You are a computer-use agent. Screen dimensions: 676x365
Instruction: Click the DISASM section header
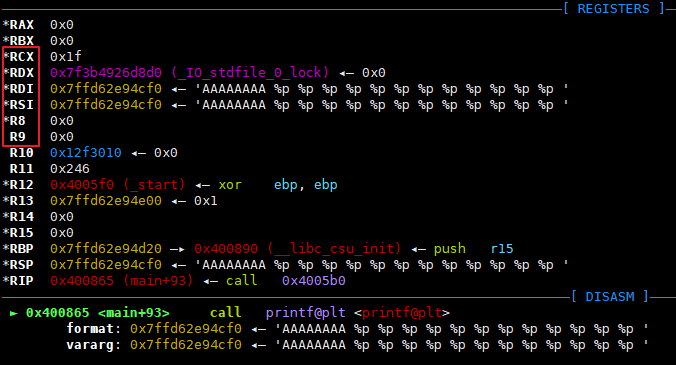pos(610,296)
